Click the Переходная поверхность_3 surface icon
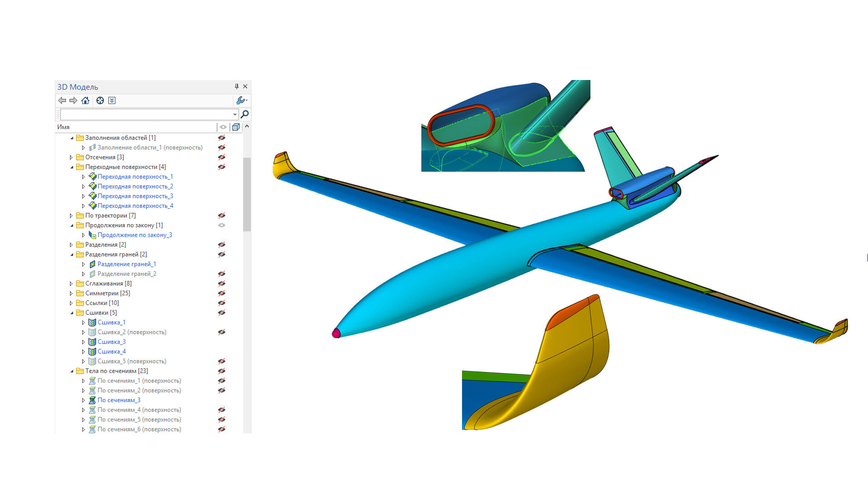868x488 pixels. tap(92, 196)
